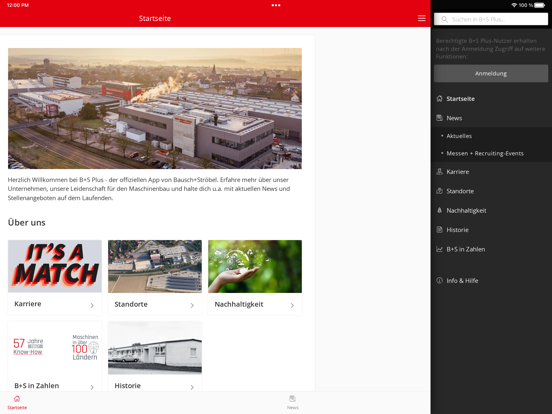Open the Nachhaltigkeit hand image thumbnail
This screenshot has height=414, width=552.
pos(255,266)
